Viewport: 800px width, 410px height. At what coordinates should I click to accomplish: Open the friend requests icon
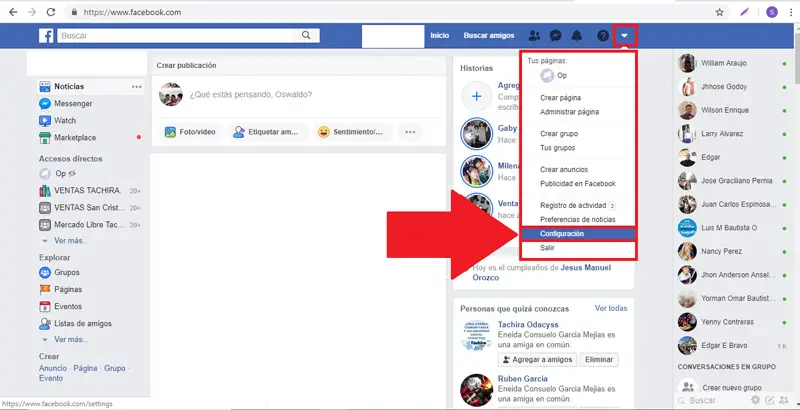(x=534, y=36)
